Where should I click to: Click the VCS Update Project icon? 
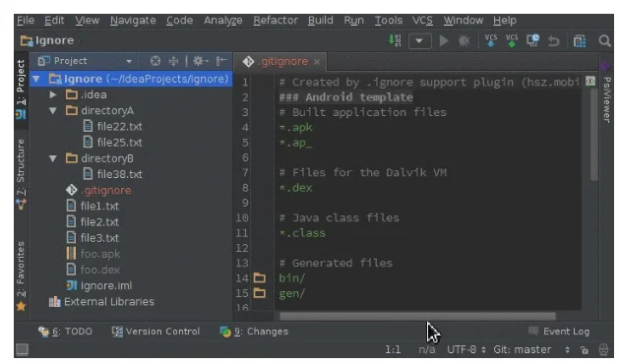click(491, 40)
